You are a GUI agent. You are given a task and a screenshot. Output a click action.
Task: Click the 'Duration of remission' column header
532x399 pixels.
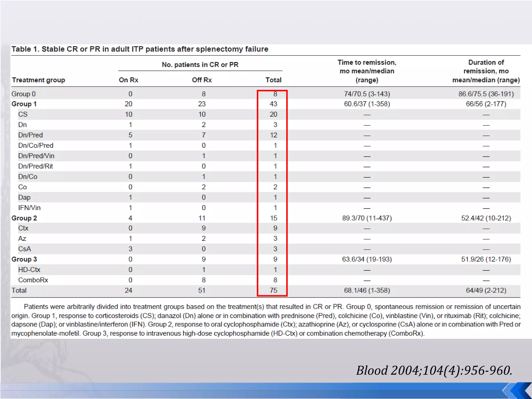[486, 71]
